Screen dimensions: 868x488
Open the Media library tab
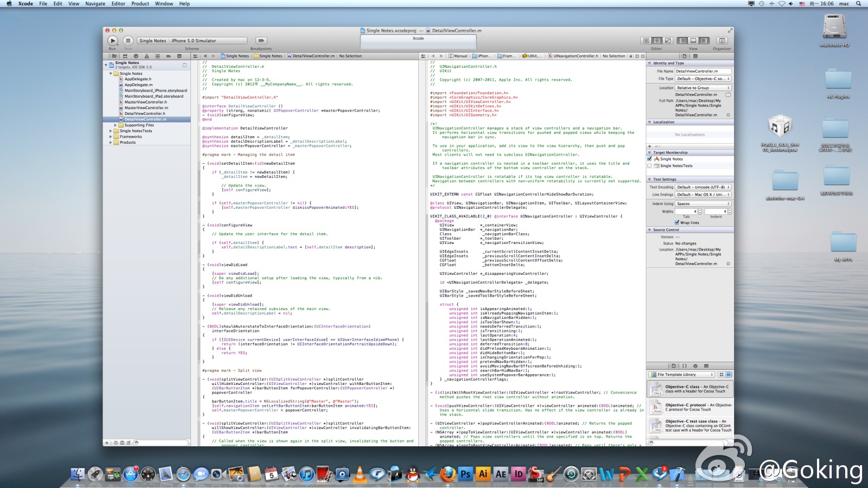tap(706, 366)
